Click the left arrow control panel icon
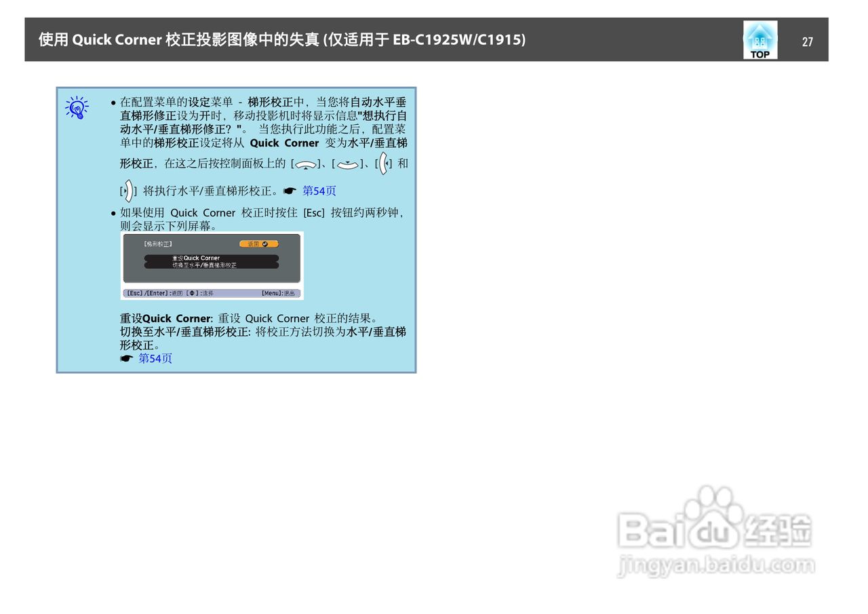 point(383,163)
